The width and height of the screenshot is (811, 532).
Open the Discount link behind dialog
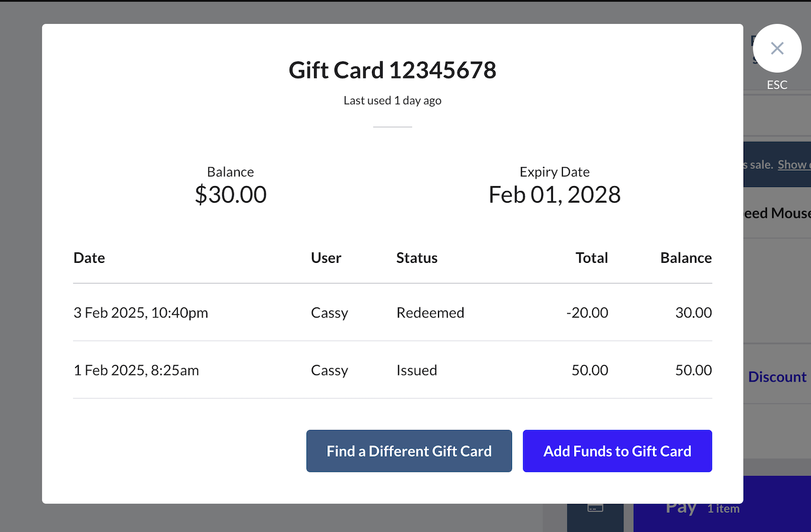click(x=777, y=377)
